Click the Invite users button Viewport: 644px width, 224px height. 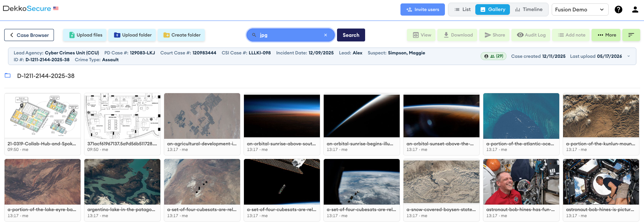tap(422, 10)
